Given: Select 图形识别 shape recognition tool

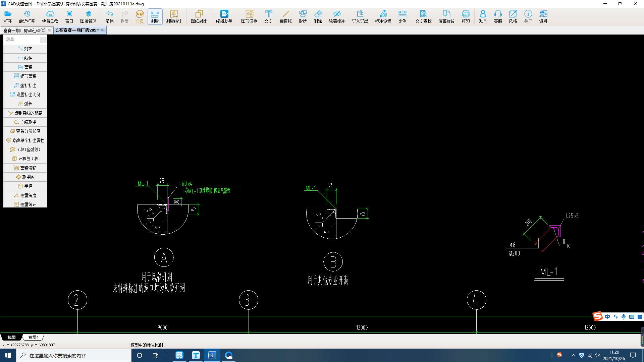Looking at the screenshot, I should tap(249, 17).
